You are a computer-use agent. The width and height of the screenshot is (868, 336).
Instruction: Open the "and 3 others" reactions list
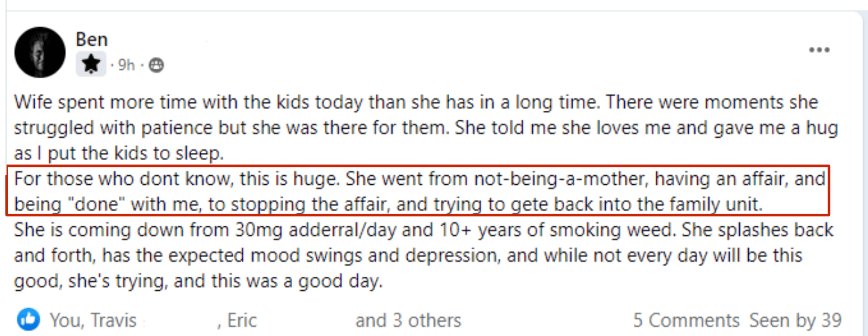click(408, 320)
